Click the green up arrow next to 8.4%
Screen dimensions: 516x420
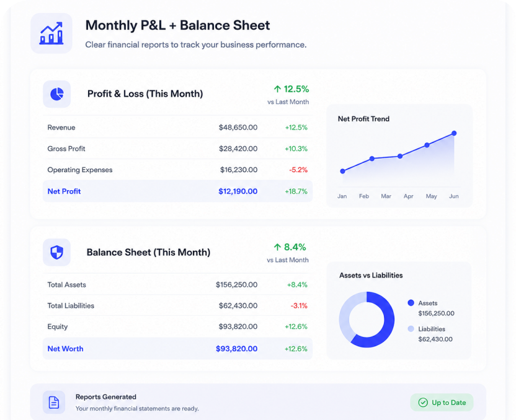tap(277, 247)
